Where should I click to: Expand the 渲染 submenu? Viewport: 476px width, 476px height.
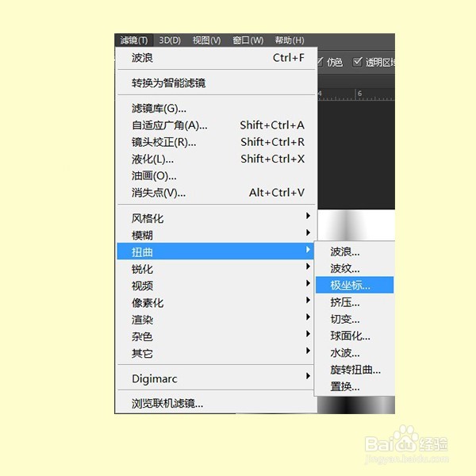click(x=216, y=320)
